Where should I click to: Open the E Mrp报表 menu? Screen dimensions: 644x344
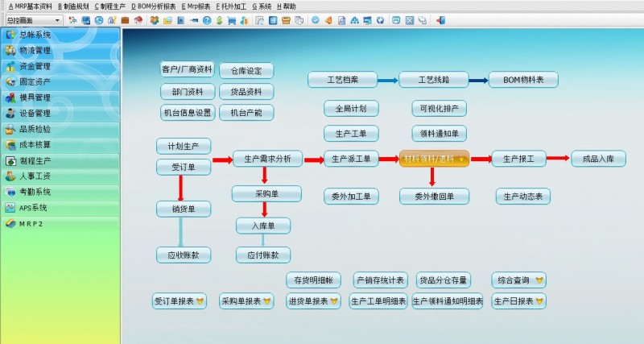coord(196,6)
